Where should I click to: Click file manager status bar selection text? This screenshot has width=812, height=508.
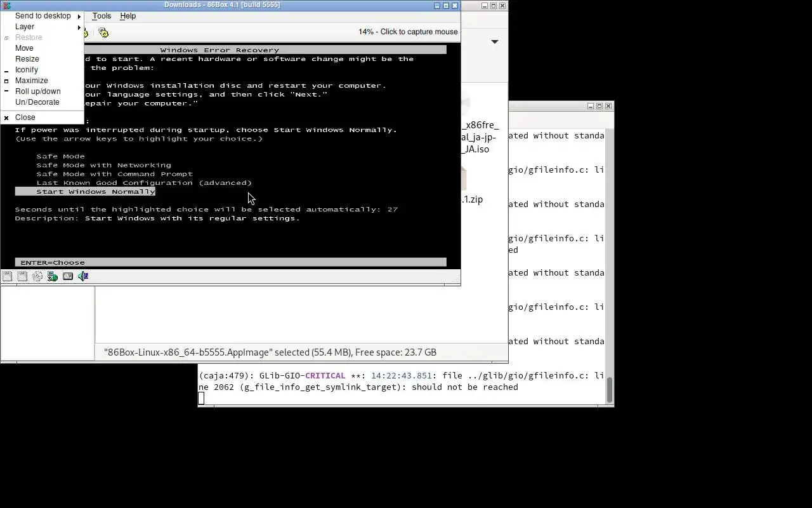click(x=270, y=352)
